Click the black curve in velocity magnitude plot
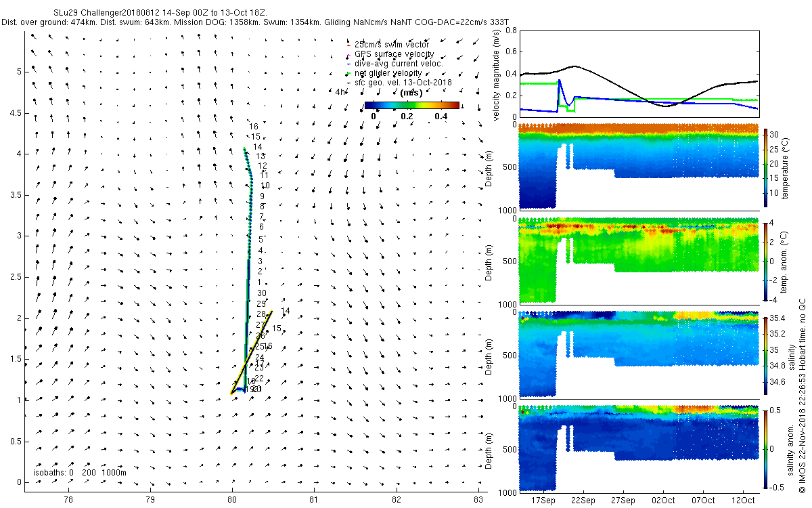This screenshot has height=508, width=812. pos(637,84)
